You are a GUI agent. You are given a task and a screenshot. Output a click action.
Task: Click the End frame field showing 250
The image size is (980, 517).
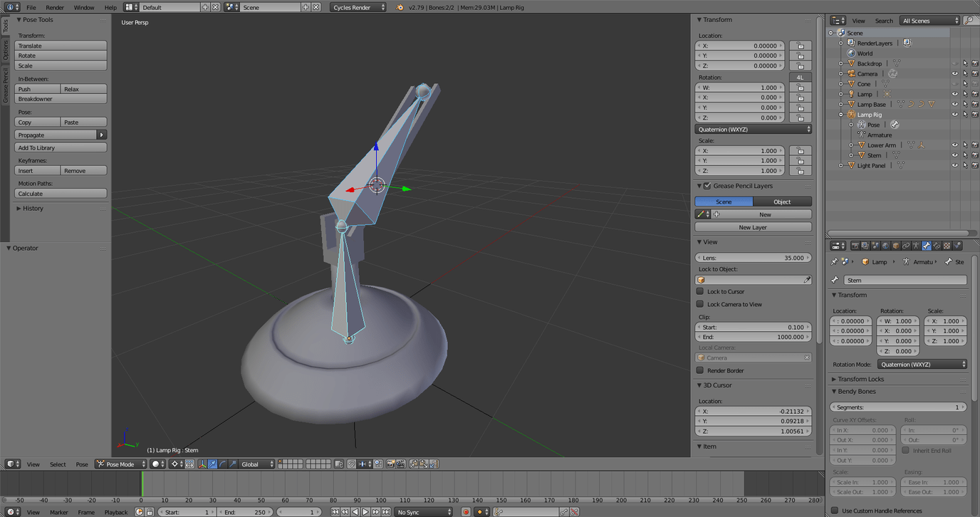tap(246, 511)
